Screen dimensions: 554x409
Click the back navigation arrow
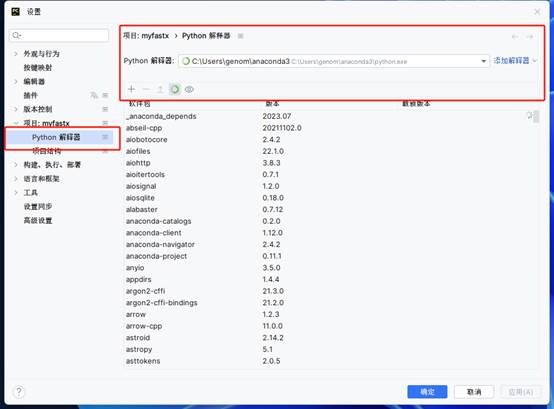click(x=515, y=36)
